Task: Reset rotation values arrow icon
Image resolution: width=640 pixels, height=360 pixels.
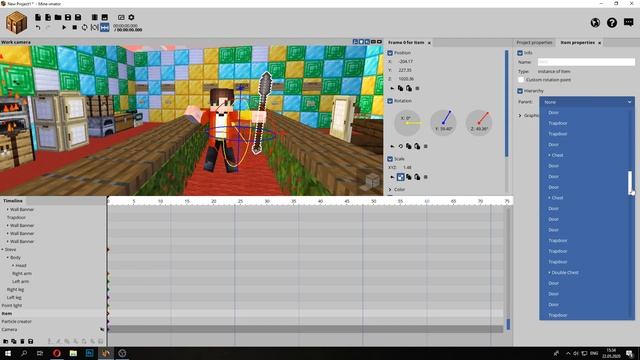Action: point(392,146)
